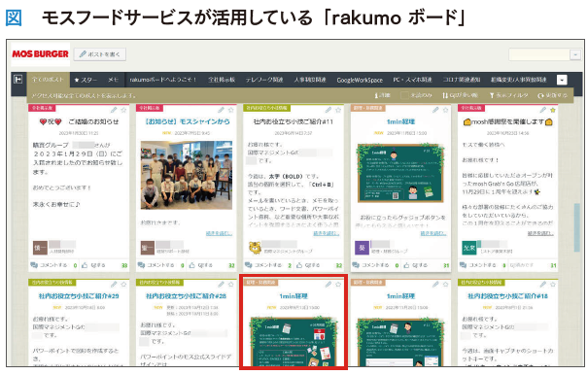Click the pencil 'ポストを書く' button

click(100, 54)
